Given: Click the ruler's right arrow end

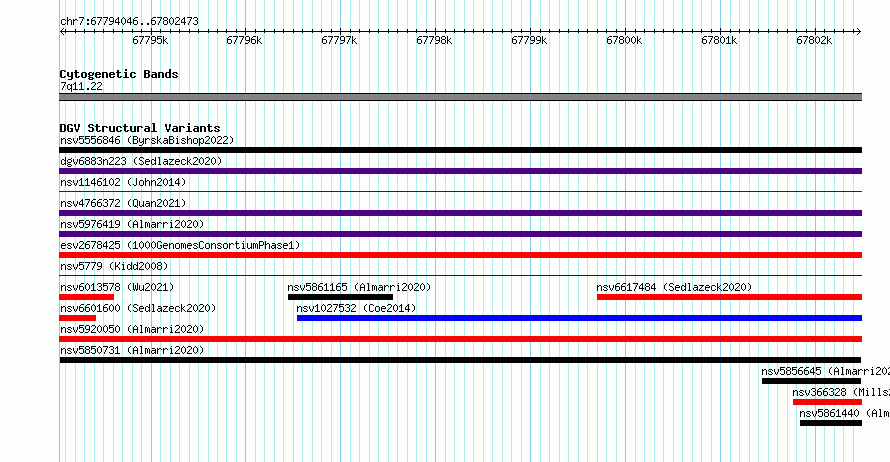Looking at the screenshot, I should coord(858,31).
